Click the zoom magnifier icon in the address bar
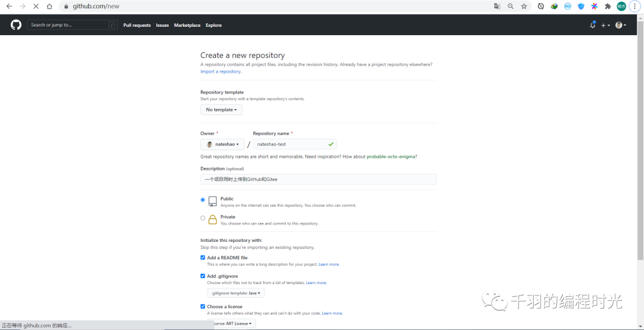Viewport: 644px width, 330px height. [510, 6]
